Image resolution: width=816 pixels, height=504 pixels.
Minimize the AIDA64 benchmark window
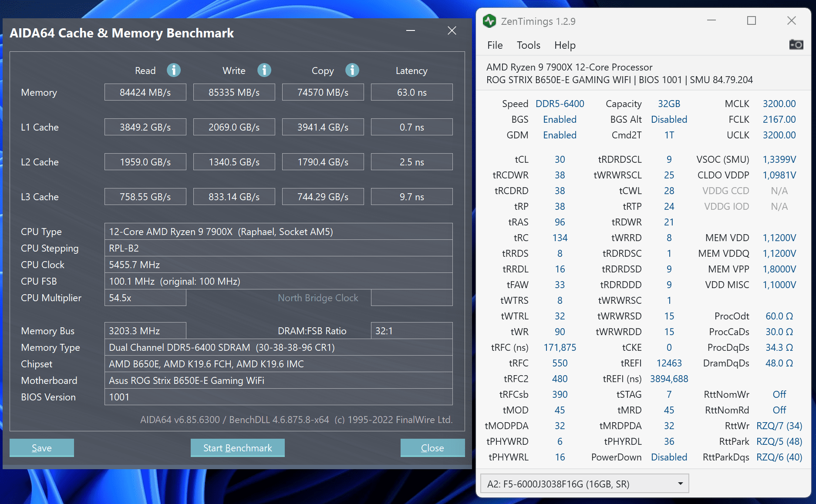click(x=410, y=30)
